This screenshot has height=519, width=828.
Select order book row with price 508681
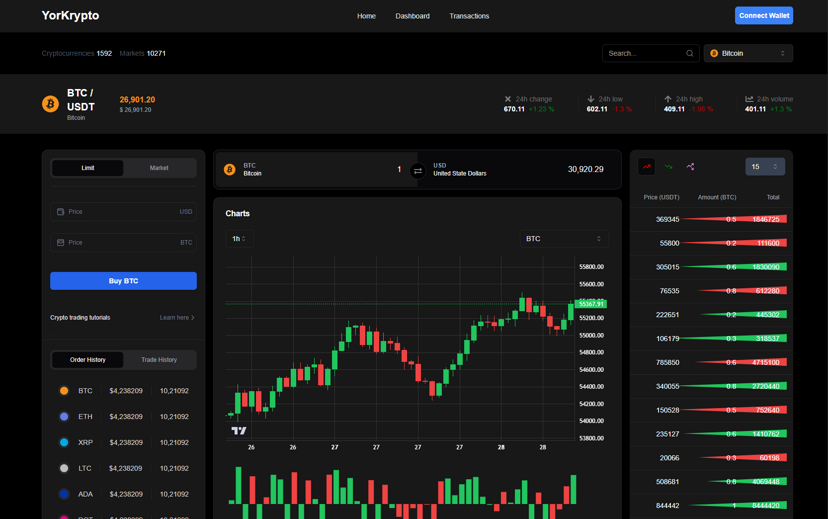(711, 482)
